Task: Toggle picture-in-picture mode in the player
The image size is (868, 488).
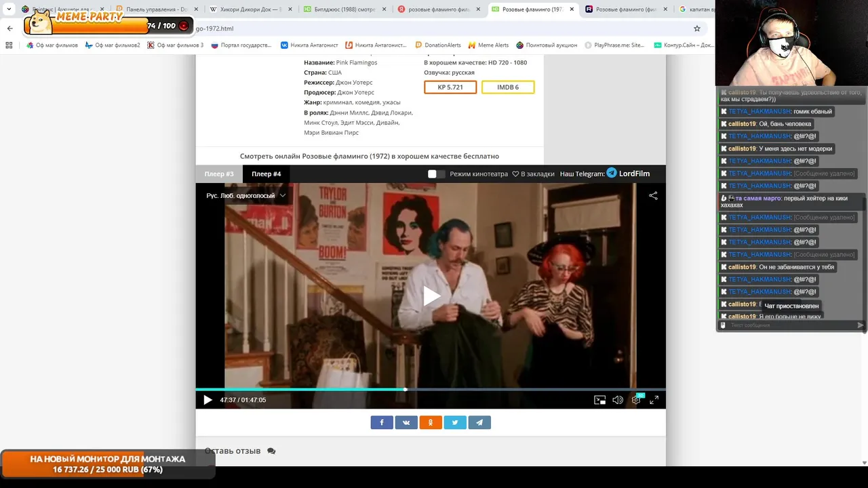Action: click(599, 400)
